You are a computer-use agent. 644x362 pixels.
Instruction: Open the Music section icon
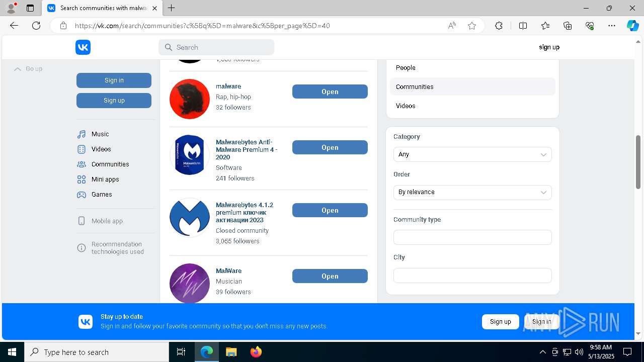82,134
